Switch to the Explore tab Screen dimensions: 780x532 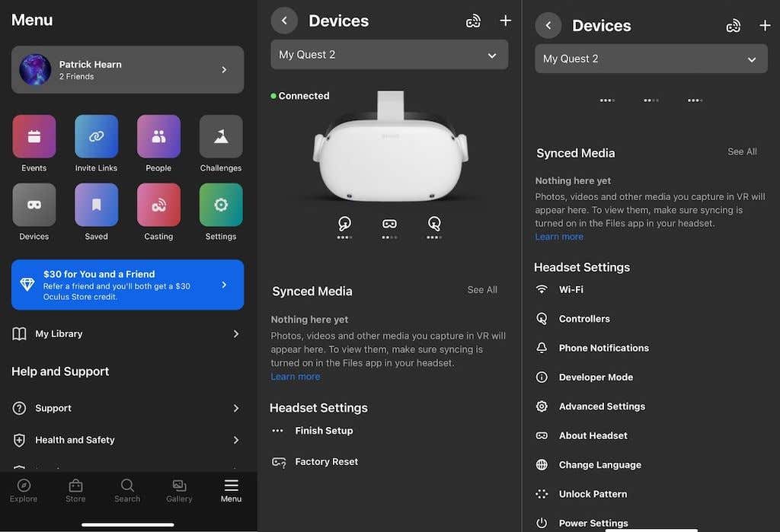coord(24,491)
